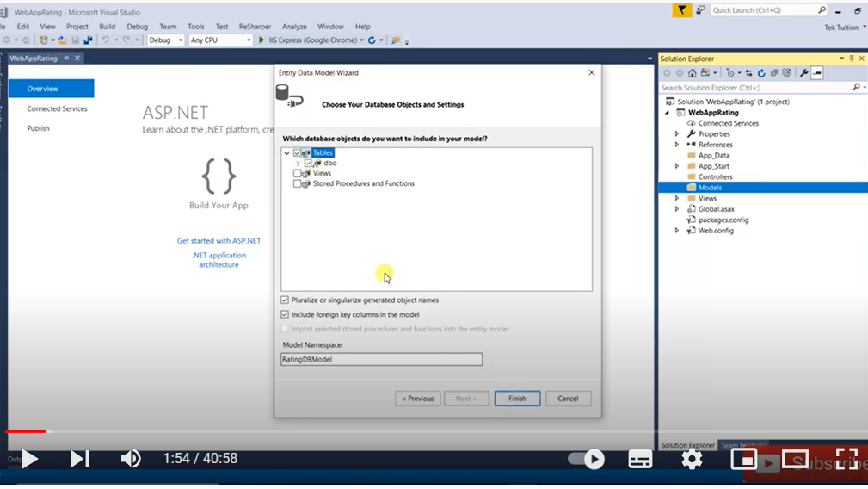Click New Project icon in main toolbar
The height and width of the screenshot is (489, 868).
click(x=43, y=40)
